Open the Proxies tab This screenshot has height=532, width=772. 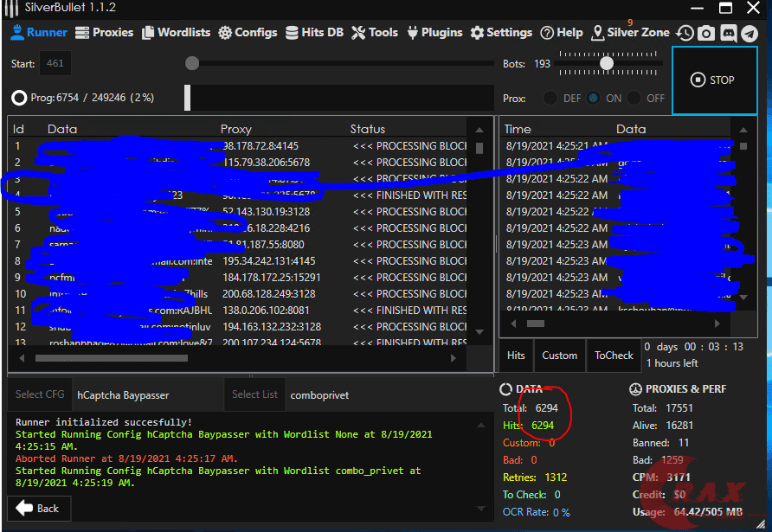click(x=104, y=33)
